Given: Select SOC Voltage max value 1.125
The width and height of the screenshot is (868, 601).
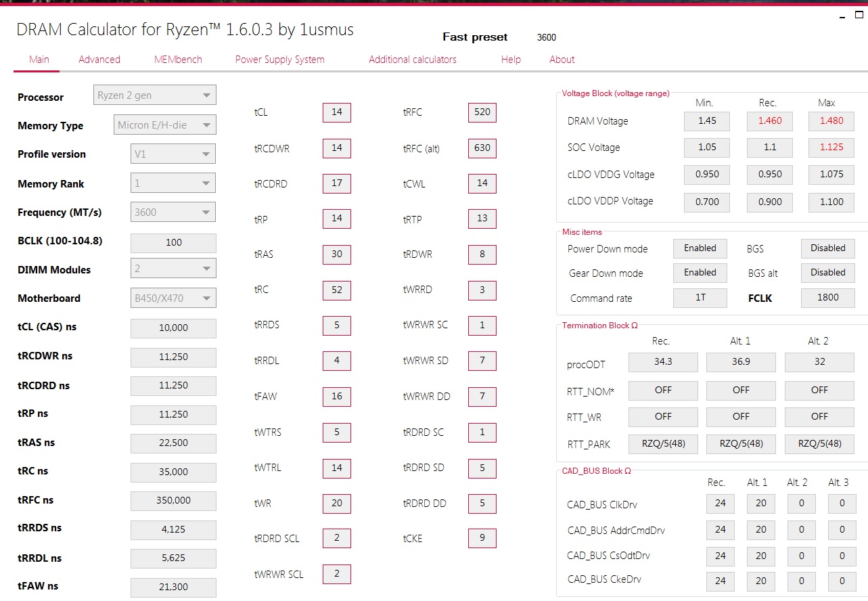Looking at the screenshot, I should click(831, 148).
